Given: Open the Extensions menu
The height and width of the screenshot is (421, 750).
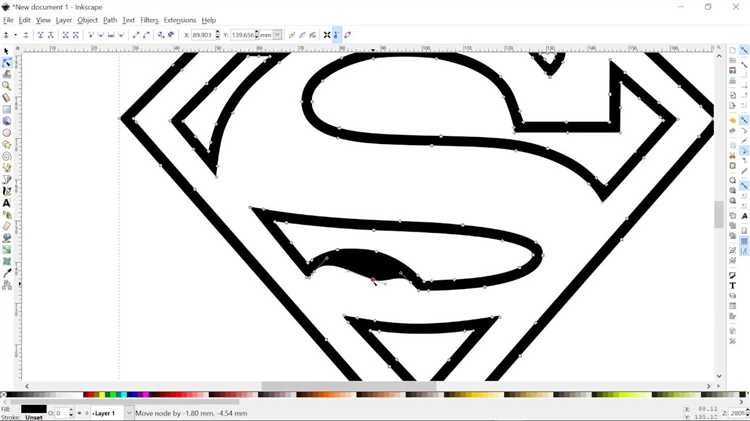Looking at the screenshot, I should (180, 20).
